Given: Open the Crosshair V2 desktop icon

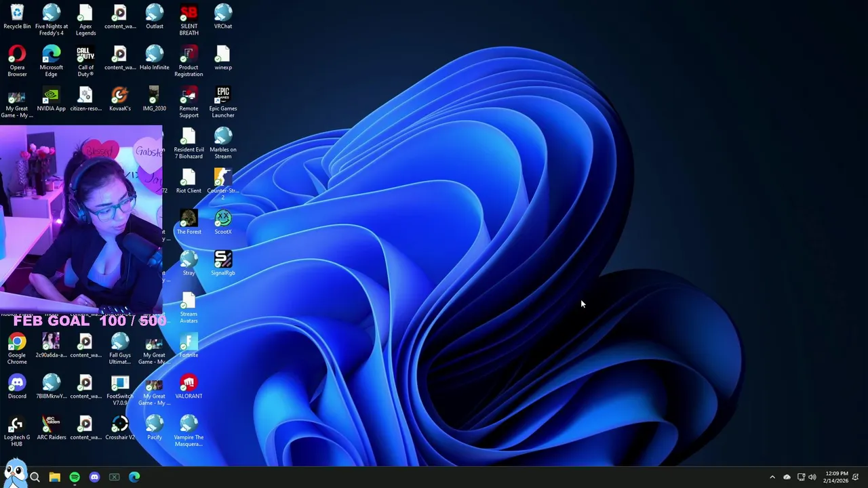Looking at the screenshot, I should click(120, 428).
